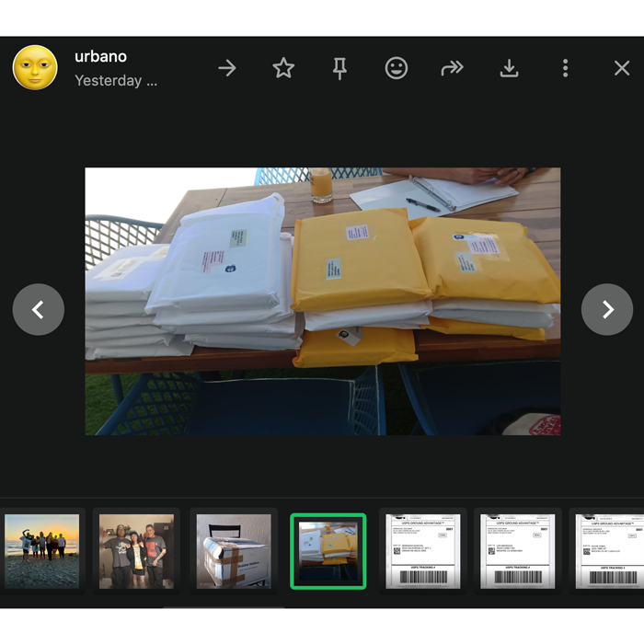644x644 pixels.
Task: Download the current image
Action: (x=509, y=68)
